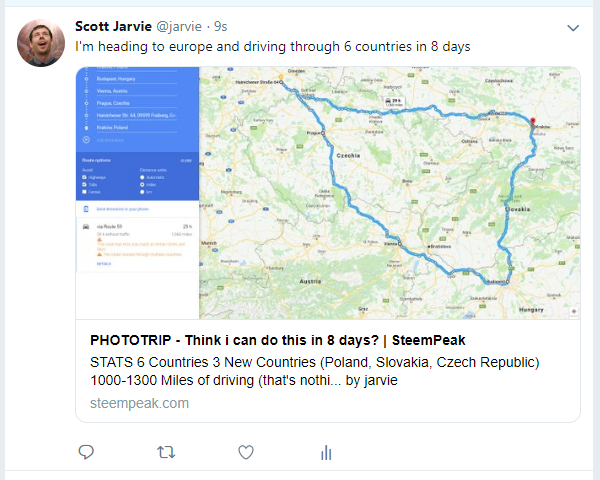
Task: Retweet Scott Jarvie's tweet
Action: tap(166, 452)
